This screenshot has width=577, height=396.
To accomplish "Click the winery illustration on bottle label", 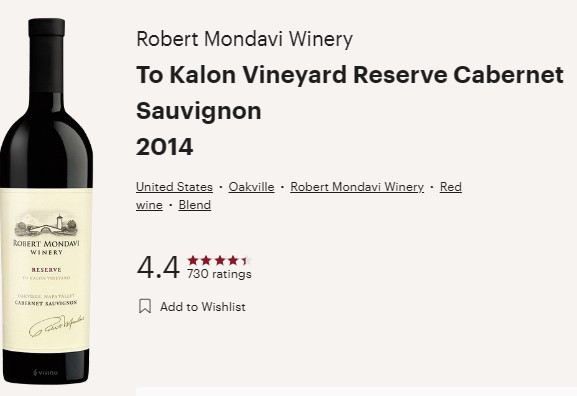I will pos(46,224).
